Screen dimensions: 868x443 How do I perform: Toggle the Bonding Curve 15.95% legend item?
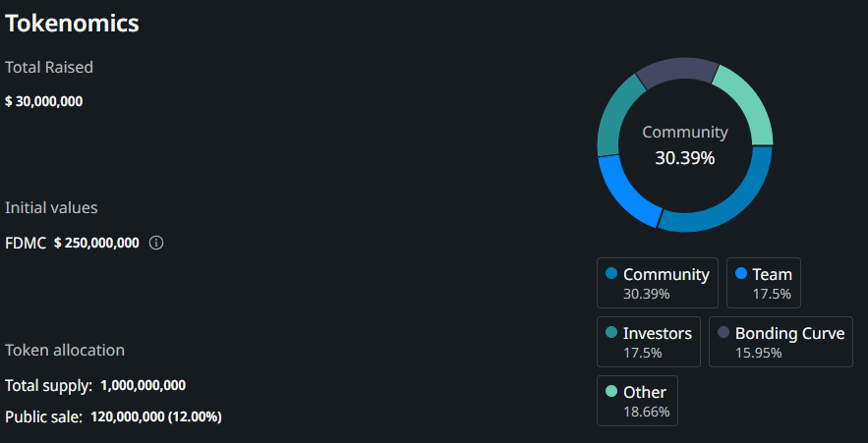(x=781, y=342)
